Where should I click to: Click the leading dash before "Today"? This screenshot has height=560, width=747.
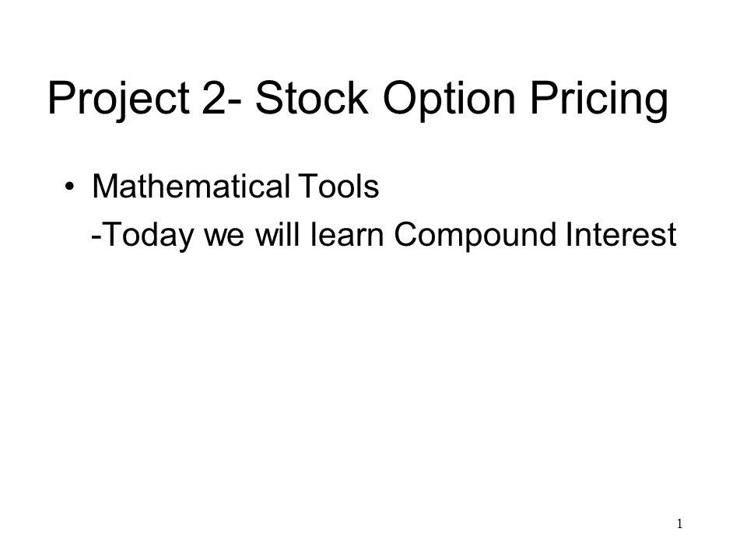pos(96,237)
